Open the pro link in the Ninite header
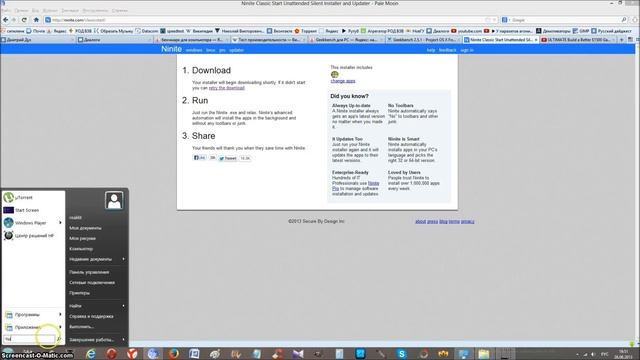Screen dimensions: 640x360 222,50
